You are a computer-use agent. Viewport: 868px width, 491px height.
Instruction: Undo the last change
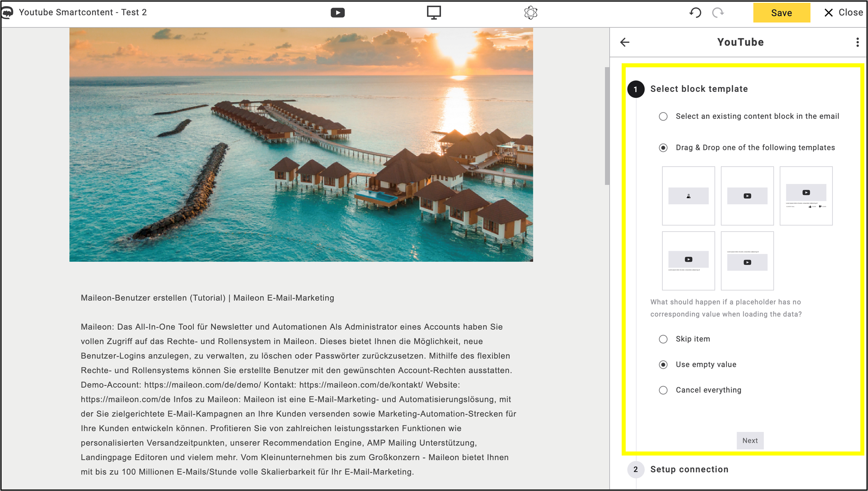(x=695, y=12)
